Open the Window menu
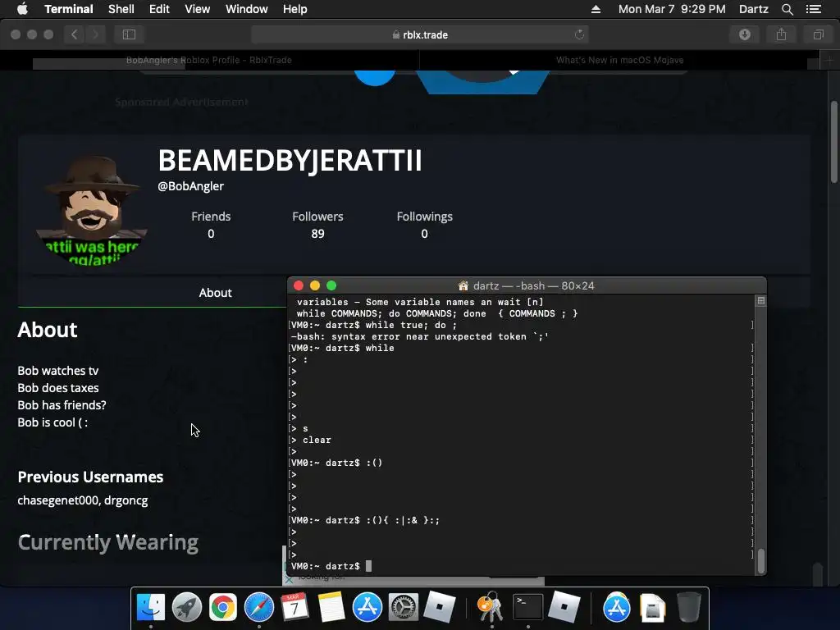 (x=246, y=9)
